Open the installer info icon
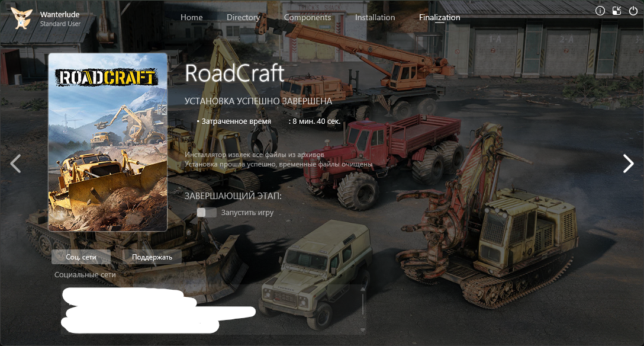Image resolution: width=644 pixels, height=346 pixels. click(600, 11)
